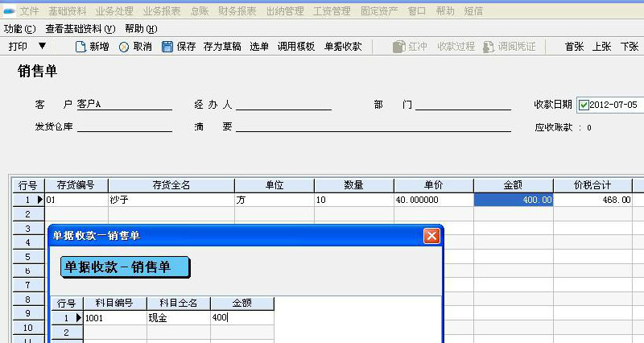Open the 功能(C) menu
Image resolution: width=644 pixels, height=343 pixels.
(19, 29)
